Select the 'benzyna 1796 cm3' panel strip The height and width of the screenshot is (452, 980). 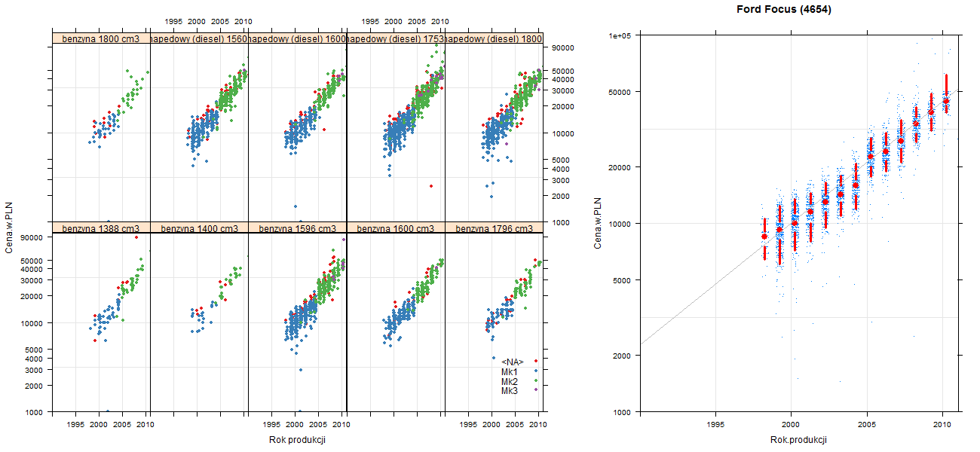(x=494, y=228)
